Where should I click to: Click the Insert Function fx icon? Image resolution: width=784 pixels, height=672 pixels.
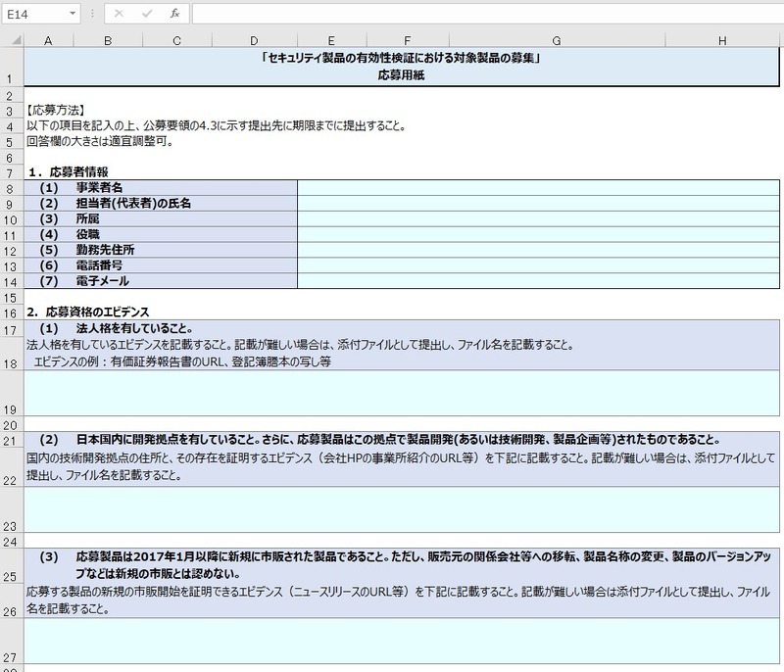pos(174,14)
